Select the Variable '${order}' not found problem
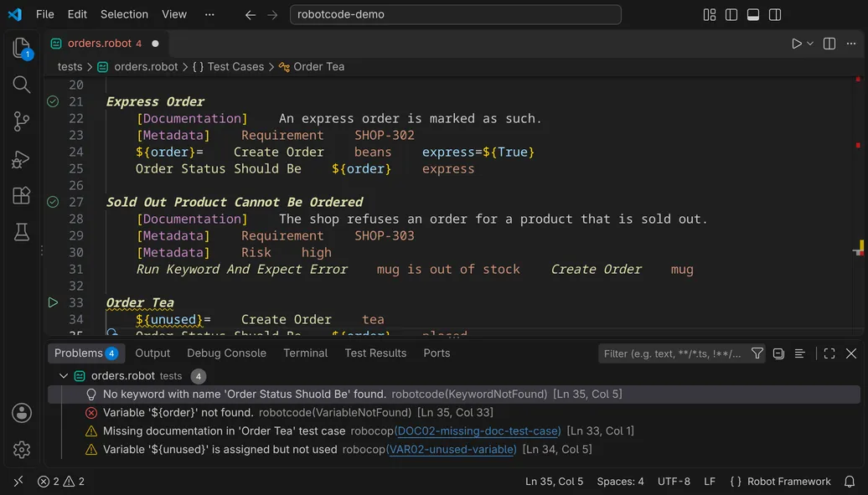The image size is (868, 495). pyautogui.click(x=453, y=412)
